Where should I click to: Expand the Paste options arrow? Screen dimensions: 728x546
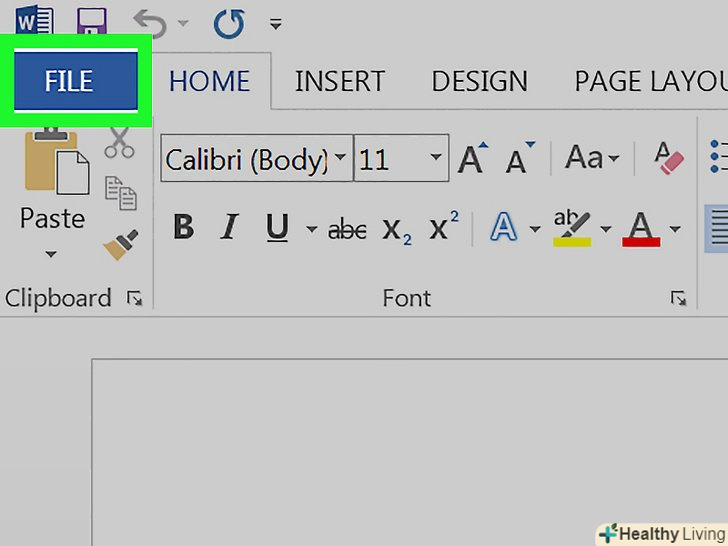coord(51,254)
